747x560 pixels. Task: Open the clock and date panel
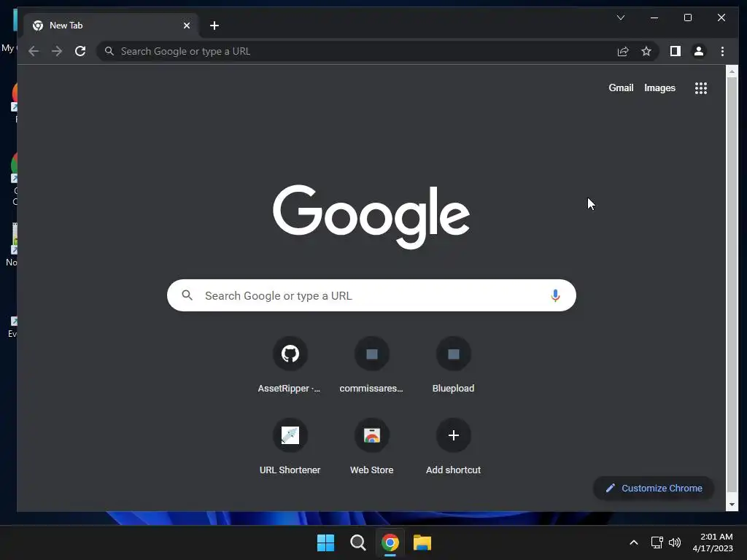pyautogui.click(x=713, y=542)
